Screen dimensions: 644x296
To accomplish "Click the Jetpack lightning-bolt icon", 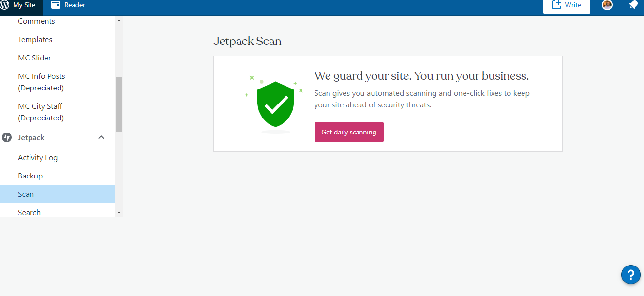I will pyautogui.click(x=7, y=138).
